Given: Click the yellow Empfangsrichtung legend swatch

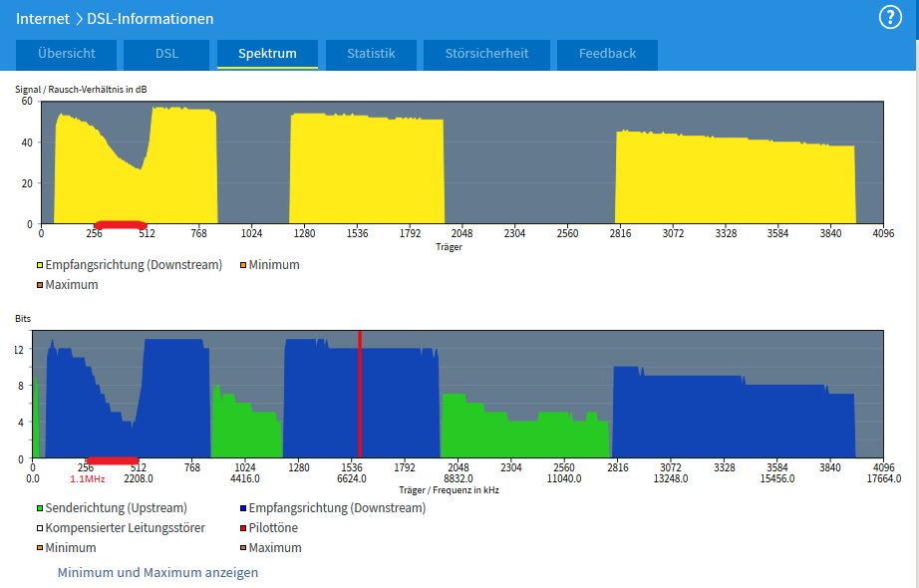Looking at the screenshot, I should (40, 266).
